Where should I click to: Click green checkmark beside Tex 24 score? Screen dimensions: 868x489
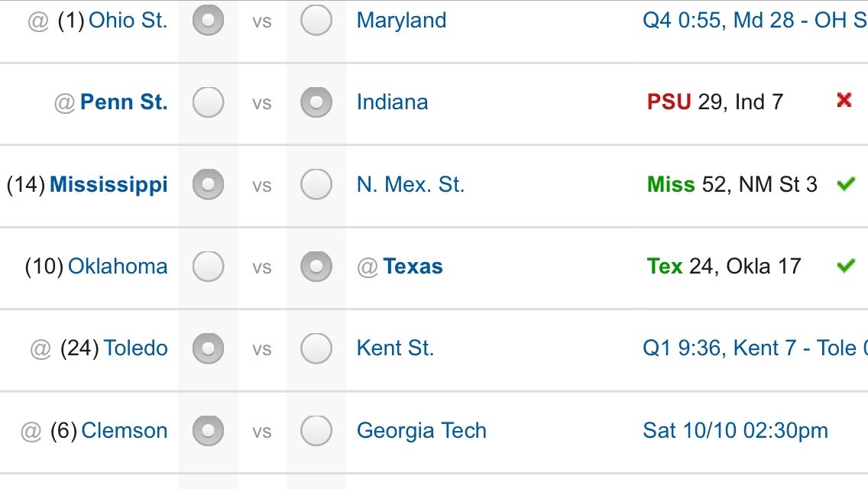tap(846, 265)
